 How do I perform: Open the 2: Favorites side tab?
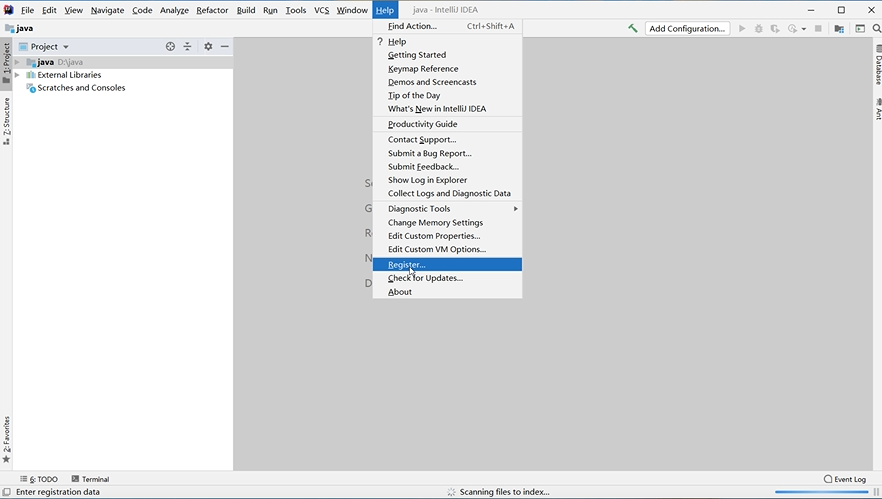point(6,439)
